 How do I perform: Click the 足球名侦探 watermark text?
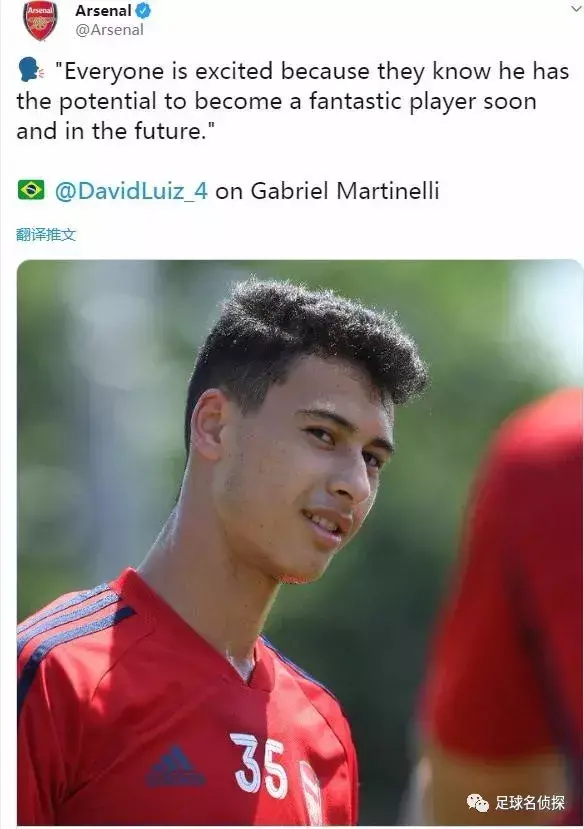[530, 803]
